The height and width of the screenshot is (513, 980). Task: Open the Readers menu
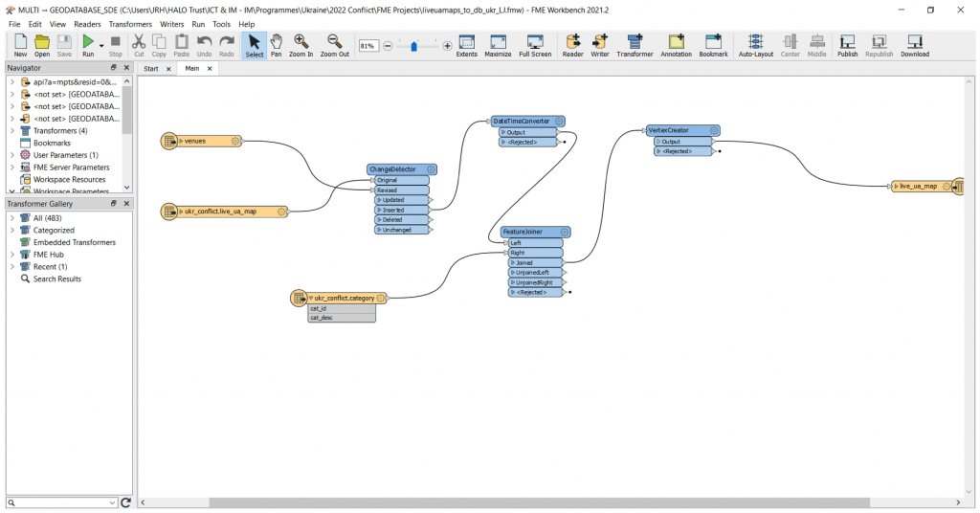coord(87,24)
